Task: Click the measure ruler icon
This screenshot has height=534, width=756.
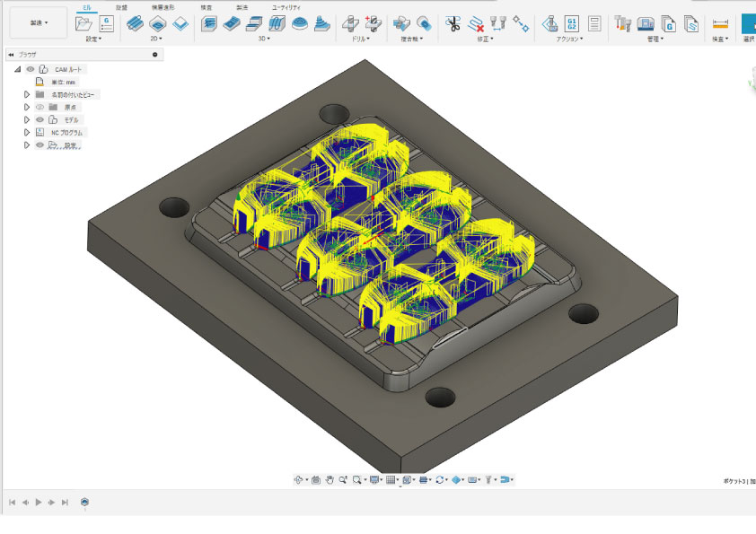Action: [x=720, y=23]
